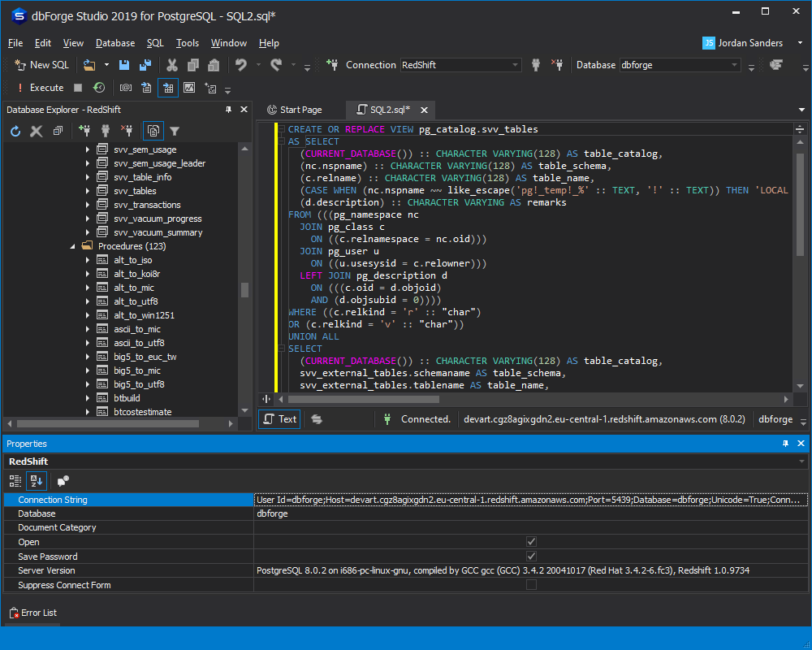This screenshot has width=812, height=650.
Task: Click the collapse all icon in Database Explorer
Action: (58, 131)
